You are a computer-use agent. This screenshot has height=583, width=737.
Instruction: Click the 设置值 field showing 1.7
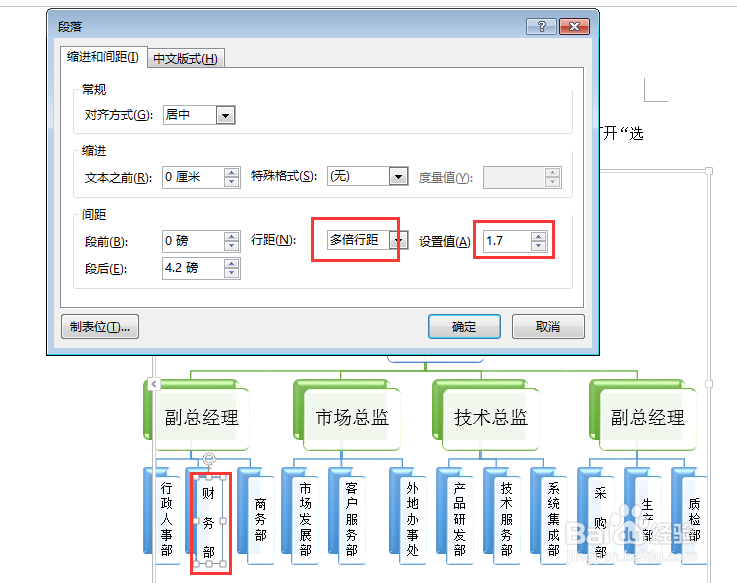coord(507,241)
